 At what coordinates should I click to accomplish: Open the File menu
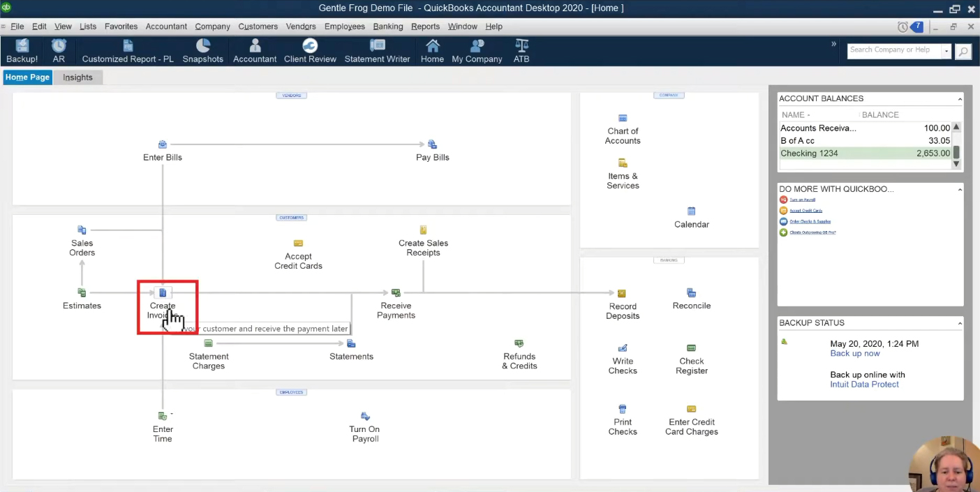pyautogui.click(x=17, y=27)
